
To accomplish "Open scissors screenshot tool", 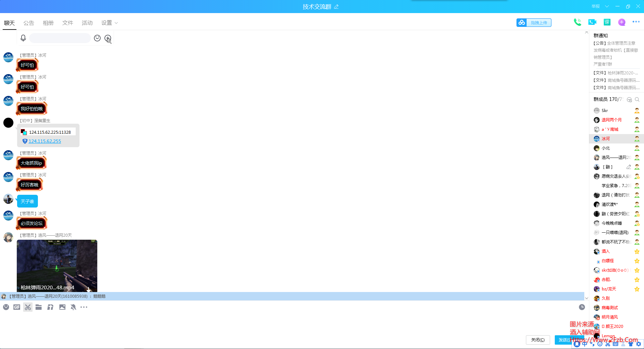I will coord(28,307).
